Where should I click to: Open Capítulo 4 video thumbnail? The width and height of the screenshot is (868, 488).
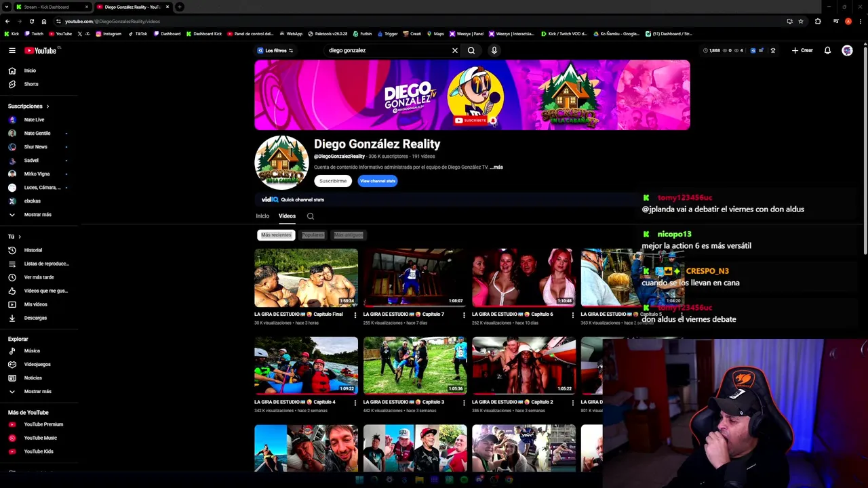(x=306, y=365)
